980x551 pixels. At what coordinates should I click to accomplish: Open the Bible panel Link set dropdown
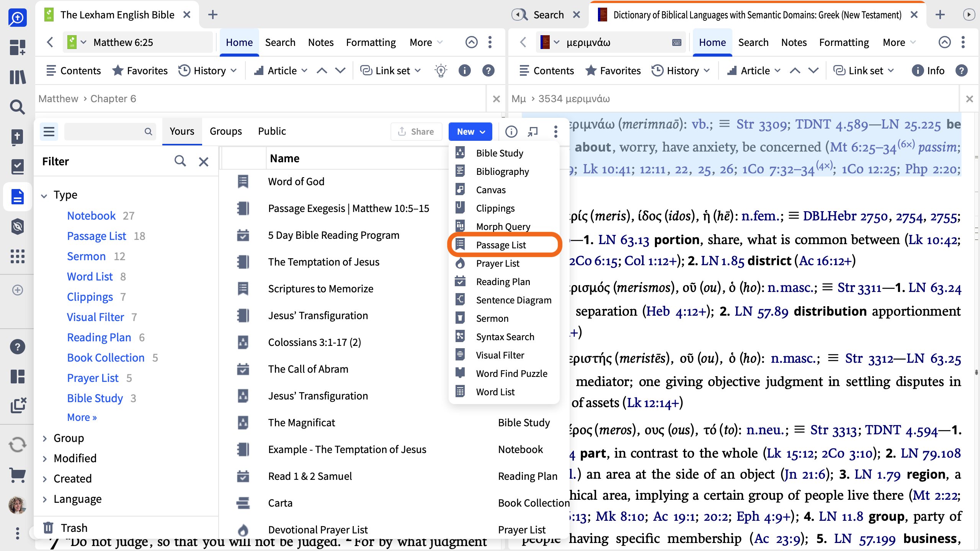coord(390,70)
